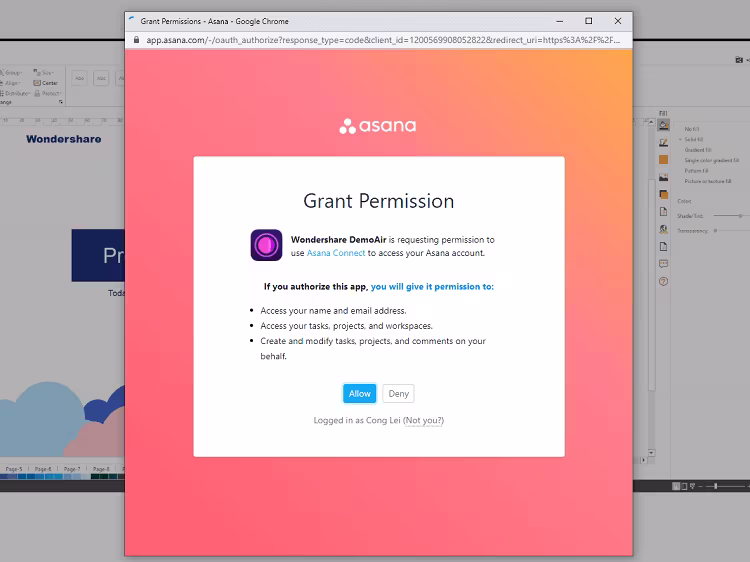Select the second Abc style preset
Screen dimensions: 750x562
click(101, 78)
